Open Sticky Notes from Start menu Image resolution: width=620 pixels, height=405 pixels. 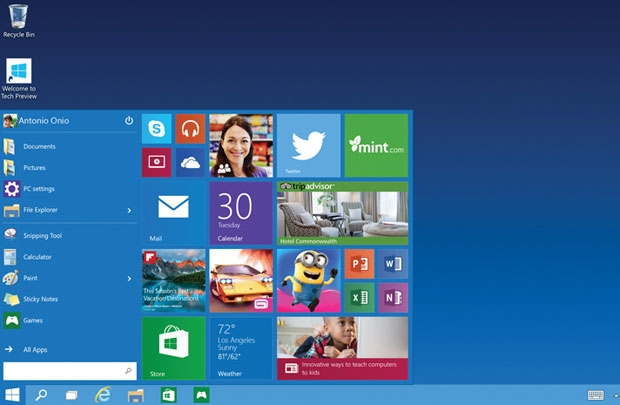click(x=69, y=299)
